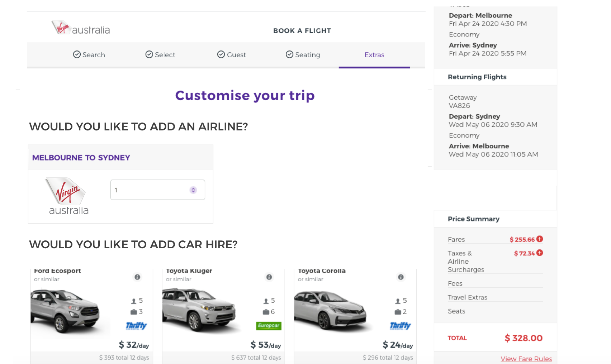Click the Thrifty logo on Ford Ecosport
The width and height of the screenshot is (611, 364).
(x=136, y=326)
